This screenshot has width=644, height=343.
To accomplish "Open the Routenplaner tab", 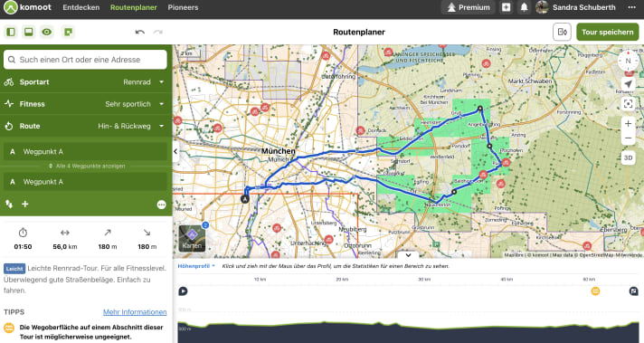I will tap(134, 7).
